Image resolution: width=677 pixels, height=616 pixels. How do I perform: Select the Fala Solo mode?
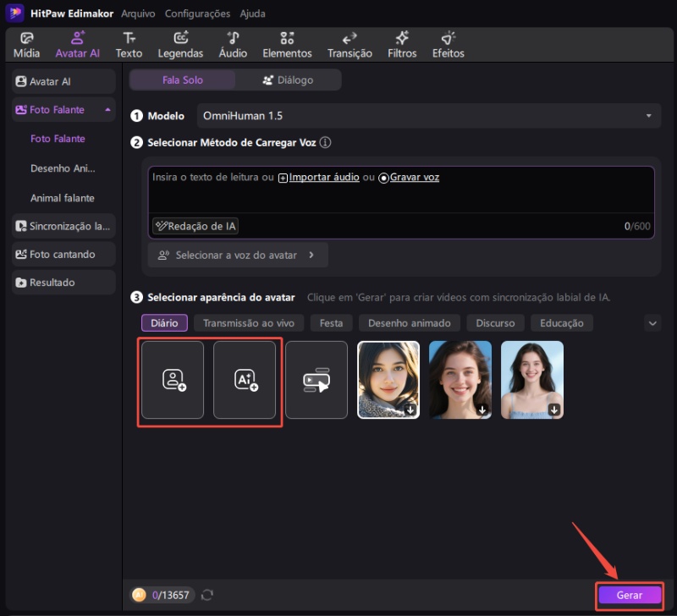click(182, 80)
